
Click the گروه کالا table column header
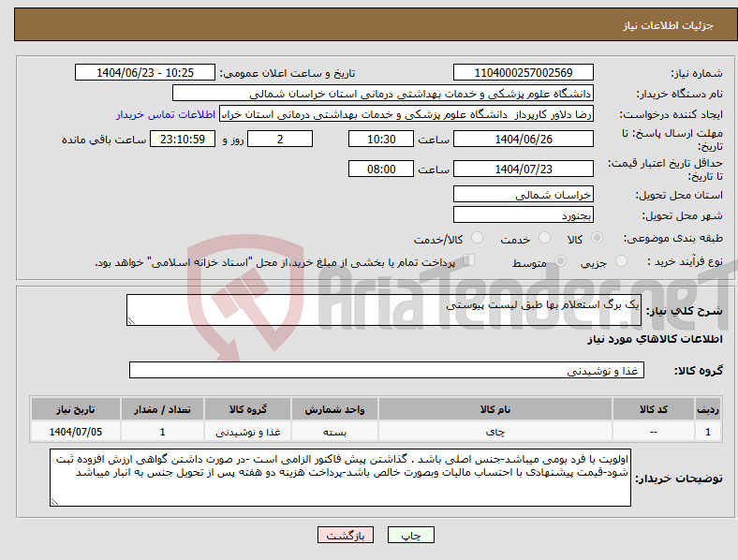click(x=247, y=409)
